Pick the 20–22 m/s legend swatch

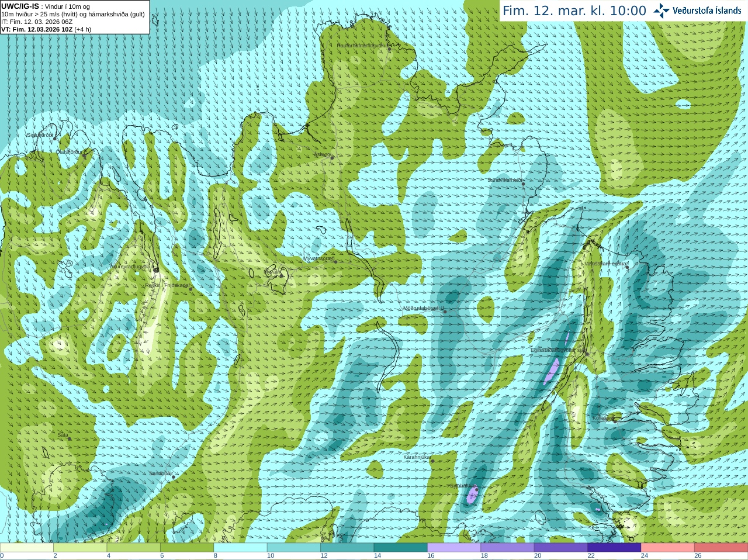point(561,548)
